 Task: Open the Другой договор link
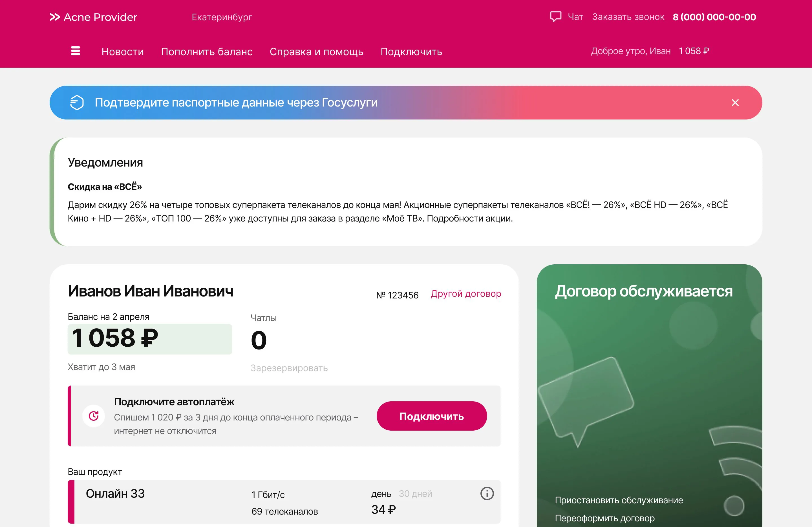click(466, 294)
